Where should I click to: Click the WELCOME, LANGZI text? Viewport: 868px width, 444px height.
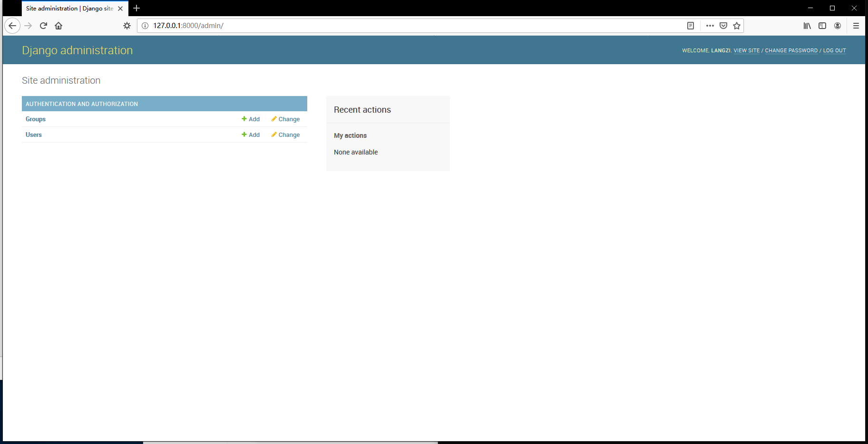tap(706, 50)
